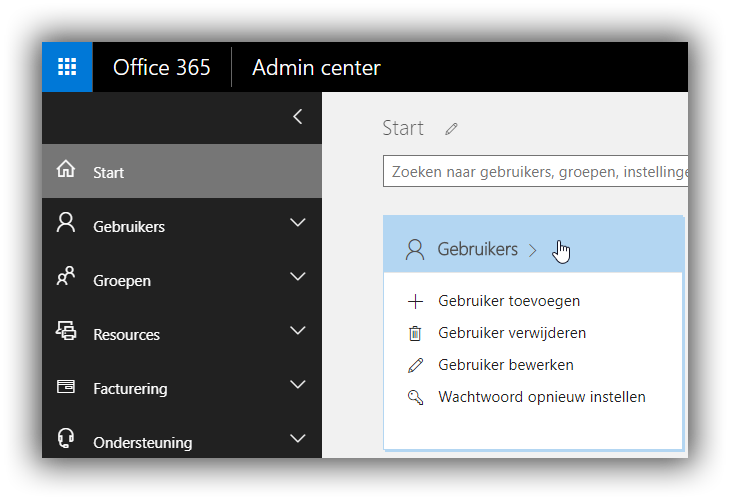The width and height of the screenshot is (730, 500).
Task: Click the printer icon for Resources
Action: tap(66, 331)
